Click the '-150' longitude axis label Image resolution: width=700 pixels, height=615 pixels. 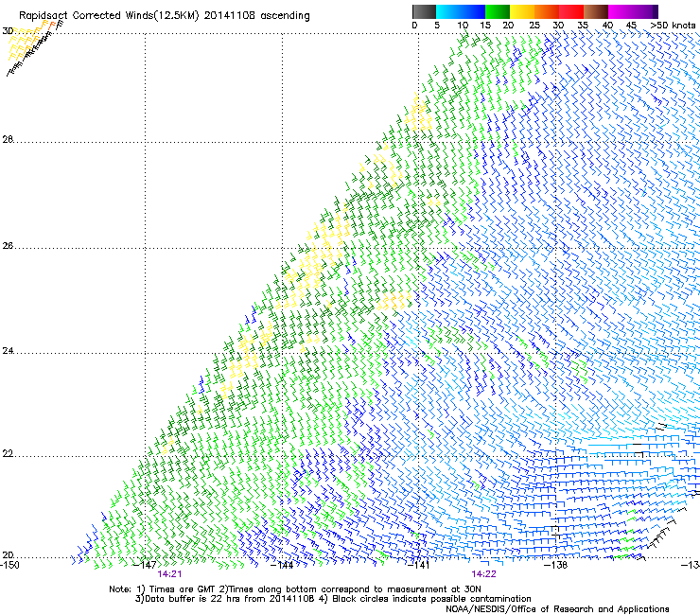pyautogui.click(x=9, y=565)
